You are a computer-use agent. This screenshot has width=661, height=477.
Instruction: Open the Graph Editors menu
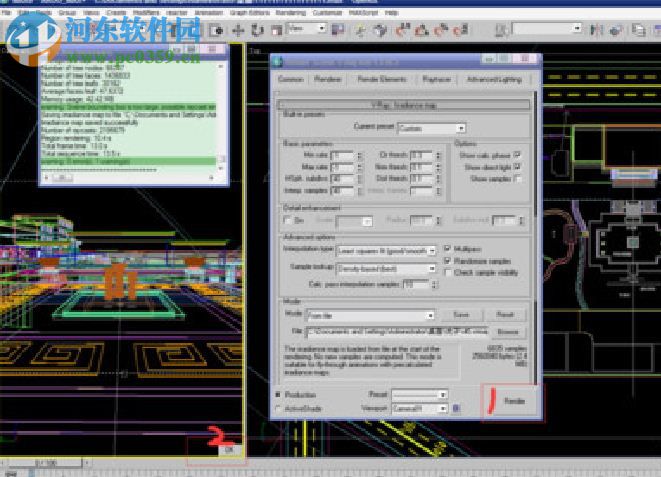(250, 13)
